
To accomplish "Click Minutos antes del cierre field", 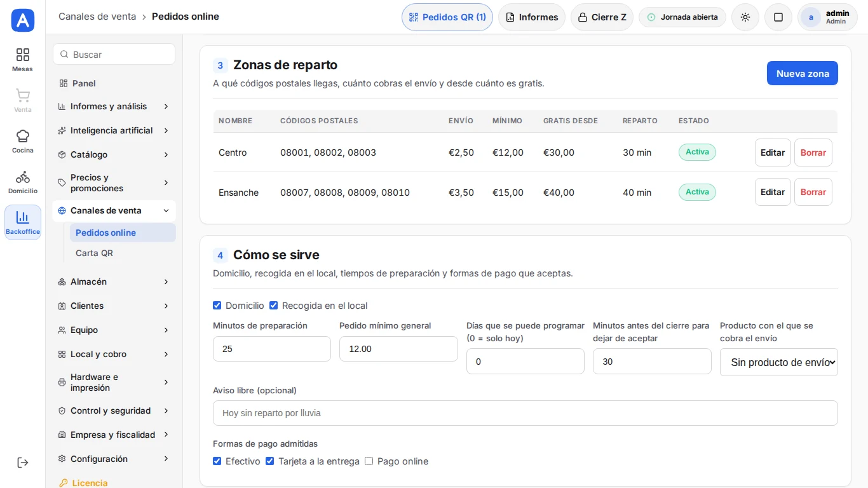I will pos(652,362).
